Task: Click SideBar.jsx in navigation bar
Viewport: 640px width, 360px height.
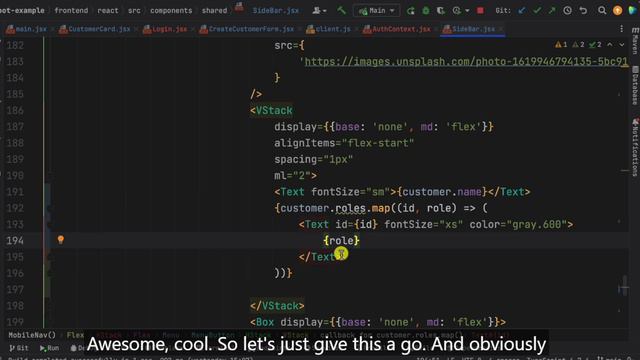Action: (x=276, y=11)
